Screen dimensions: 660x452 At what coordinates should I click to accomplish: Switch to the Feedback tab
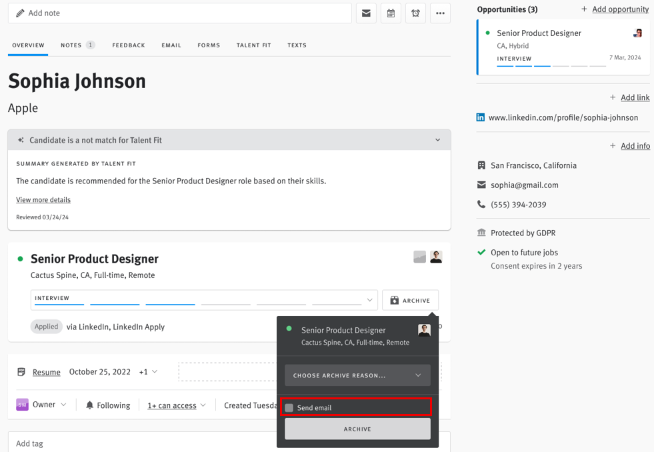pos(128,45)
